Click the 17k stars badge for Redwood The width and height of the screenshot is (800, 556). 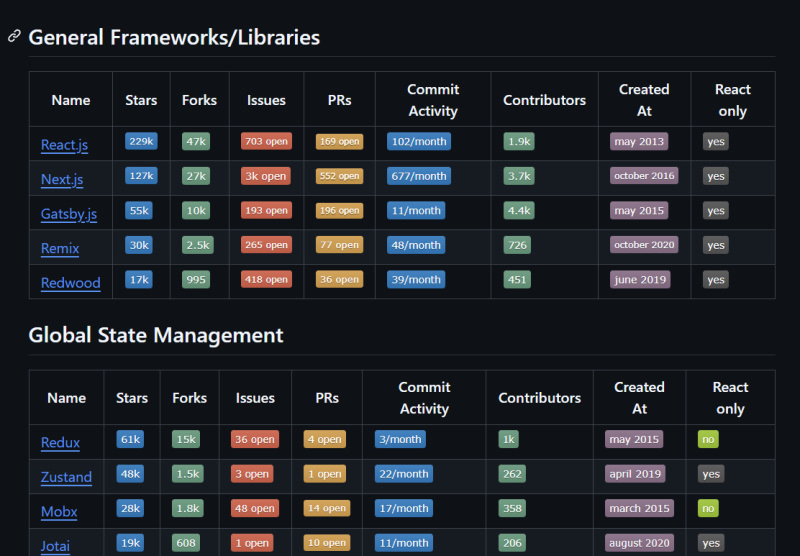coord(139,280)
